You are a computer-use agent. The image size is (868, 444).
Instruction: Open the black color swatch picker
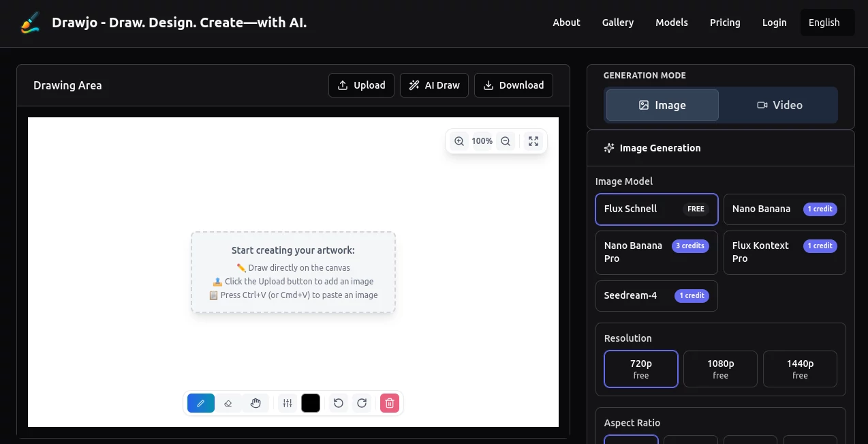point(311,403)
